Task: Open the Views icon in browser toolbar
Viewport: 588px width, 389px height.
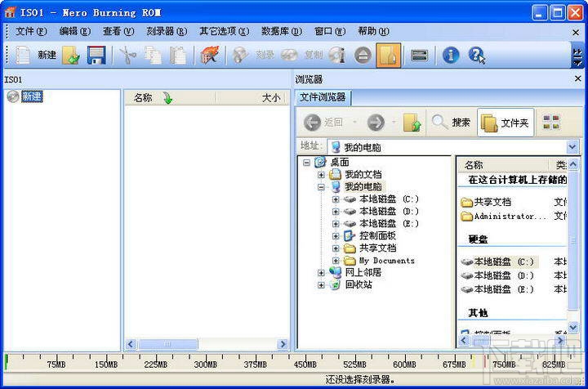Action: click(551, 123)
